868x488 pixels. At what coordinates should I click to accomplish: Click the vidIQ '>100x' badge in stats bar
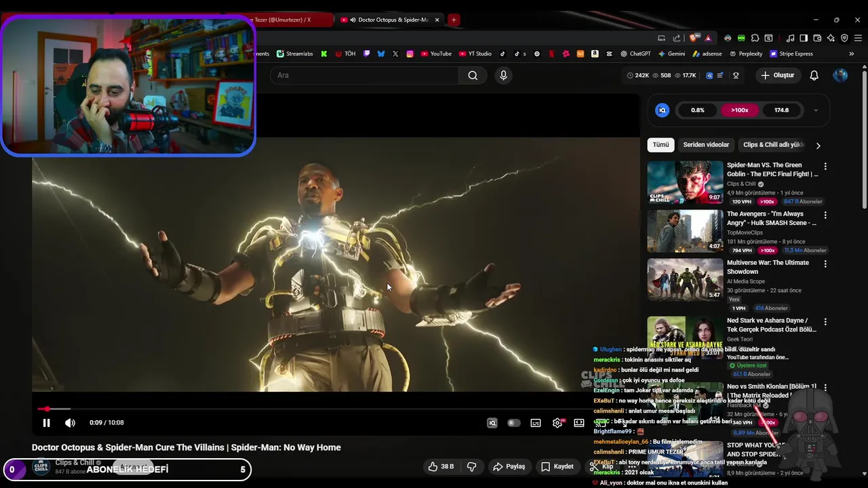coord(739,110)
